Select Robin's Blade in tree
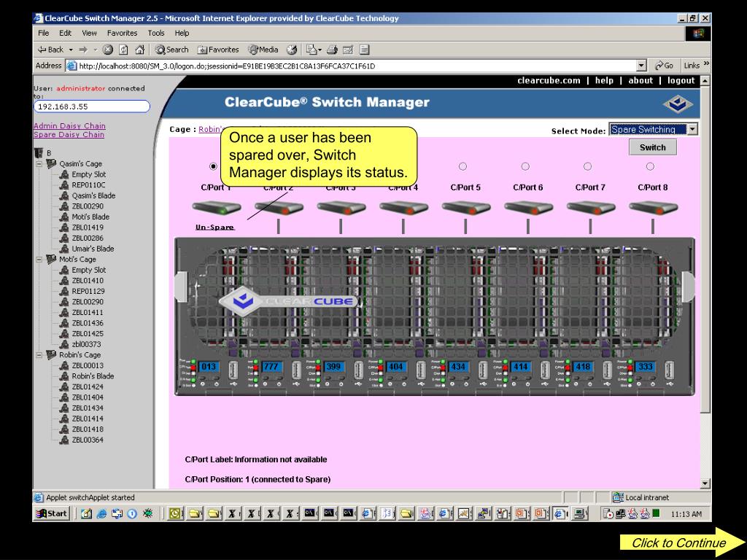This screenshot has height=560, width=747. 93,376
